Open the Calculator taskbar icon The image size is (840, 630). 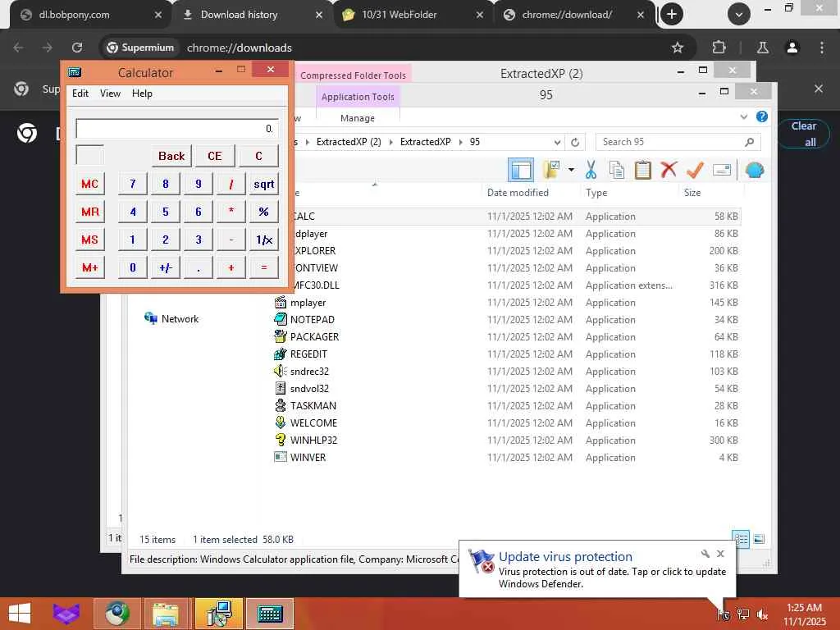point(270,614)
